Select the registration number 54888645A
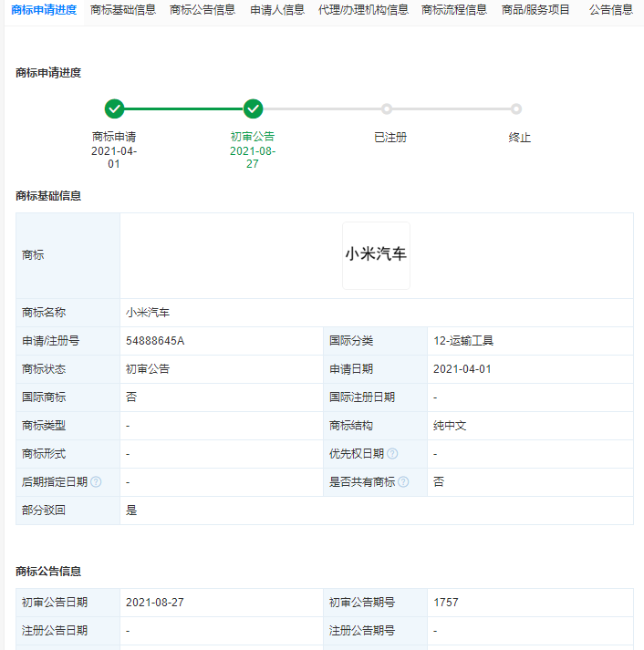The width and height of the screenshot is (644, 650). pyautogui.click(x=155, y=341)
